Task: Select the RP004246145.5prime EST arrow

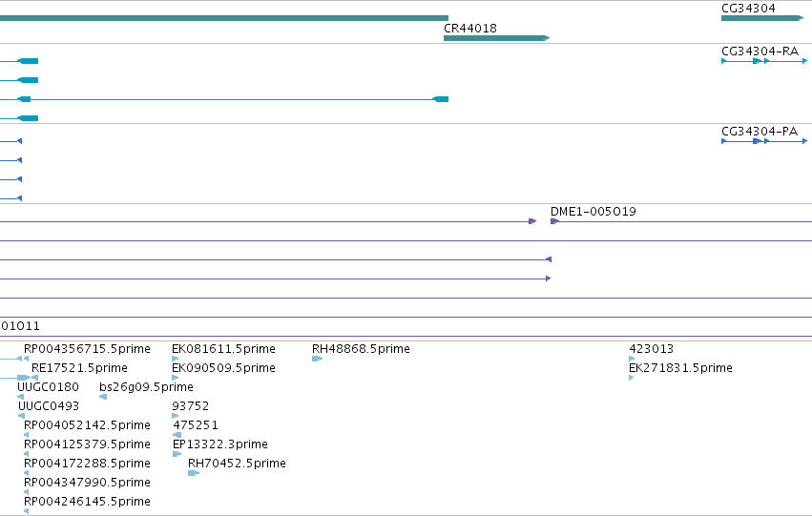Action: pos(27,511)
